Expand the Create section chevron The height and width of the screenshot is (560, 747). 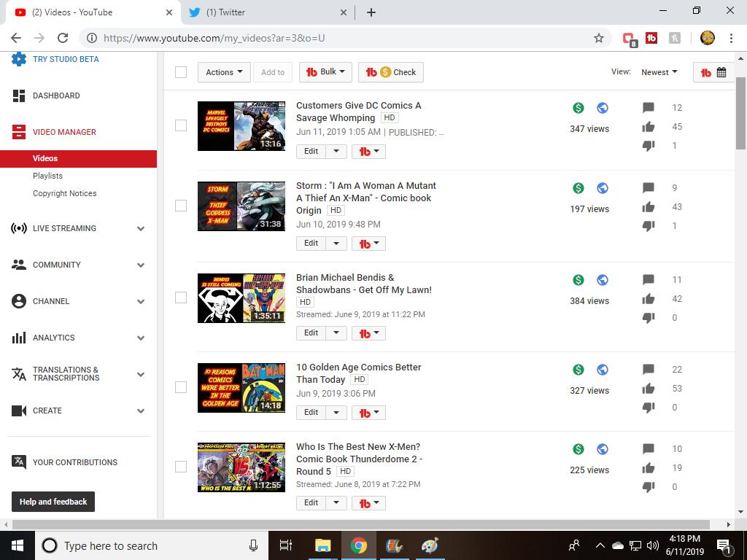click(141, 411)
